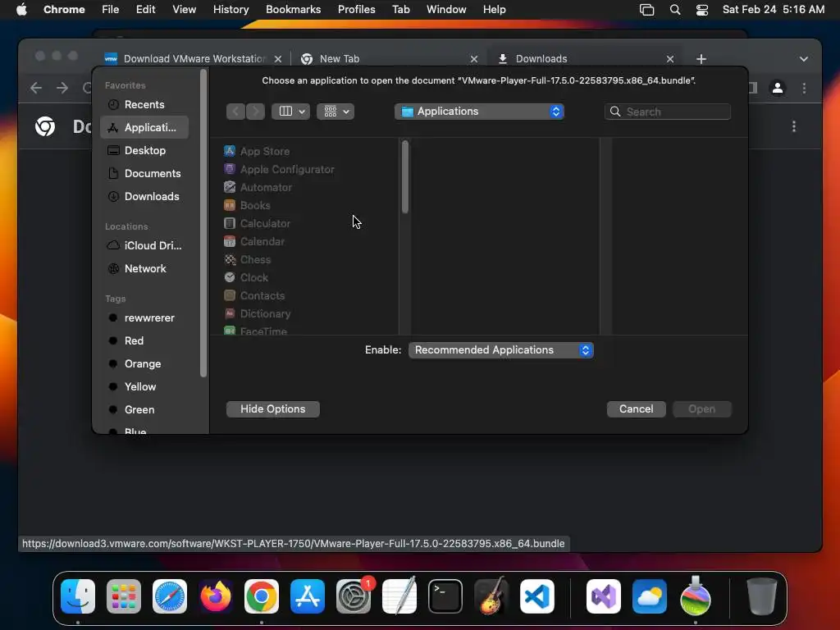Screen dimensions: 840x630
Task: Close the New Tab tab
Action: coord(474,59)
